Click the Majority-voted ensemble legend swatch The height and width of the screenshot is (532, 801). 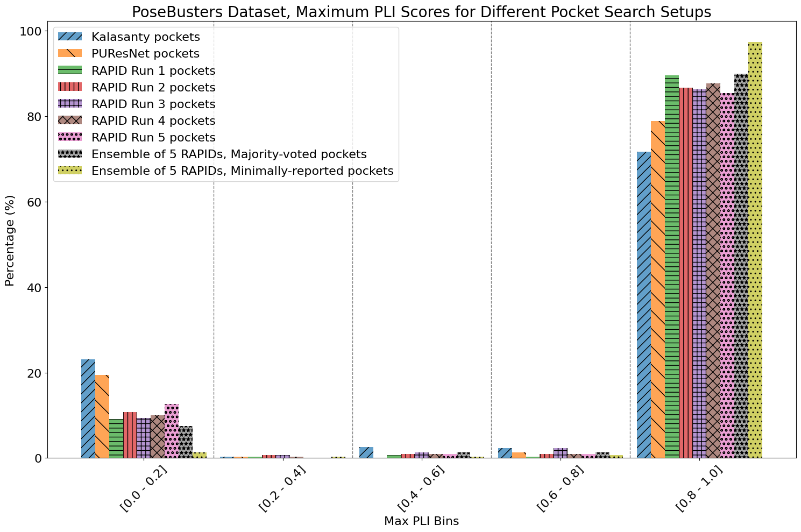coord(70,154)
